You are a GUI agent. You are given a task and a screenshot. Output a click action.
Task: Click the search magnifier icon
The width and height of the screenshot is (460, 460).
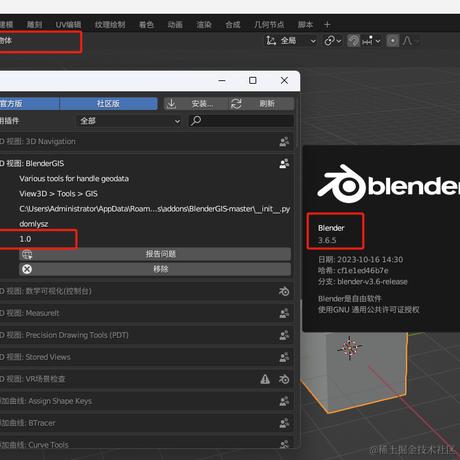196,121
